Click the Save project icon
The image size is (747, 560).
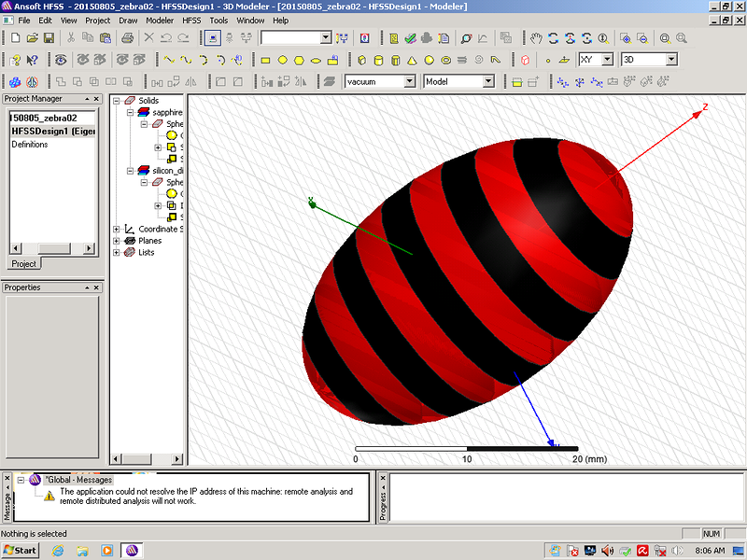(x=48, y=38)
